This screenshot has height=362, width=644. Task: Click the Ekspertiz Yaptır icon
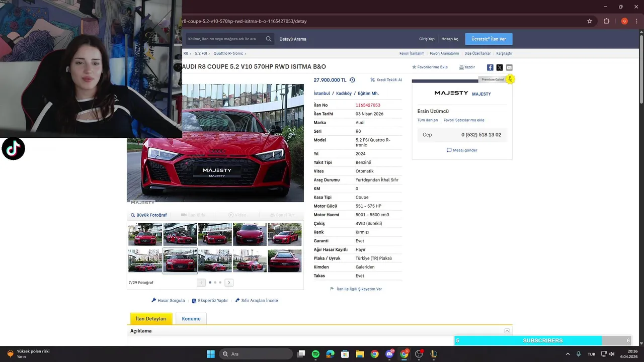[x=194, y=301]
